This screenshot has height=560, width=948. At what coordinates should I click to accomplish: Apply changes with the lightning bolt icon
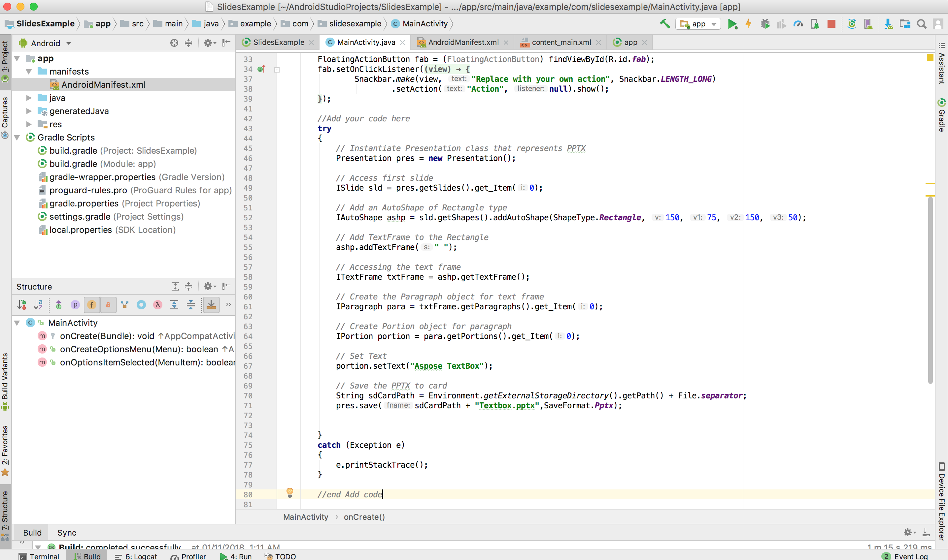(748, 24)
